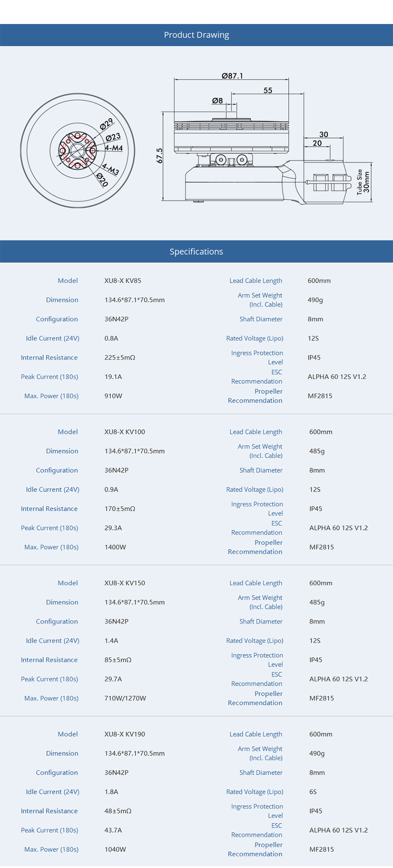The height and width of the screenshot is (868, 393).
Task: Select the 67.5 height dimension label
Action: 160,156
